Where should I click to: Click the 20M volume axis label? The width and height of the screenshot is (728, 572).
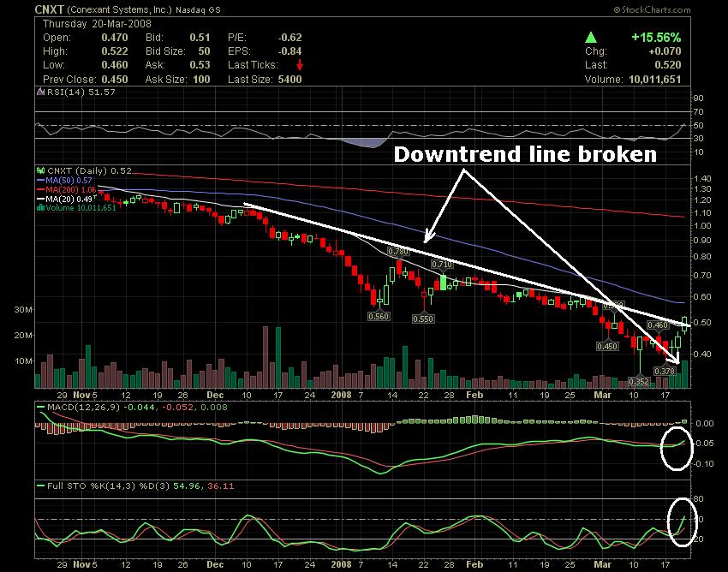[23, 335]
